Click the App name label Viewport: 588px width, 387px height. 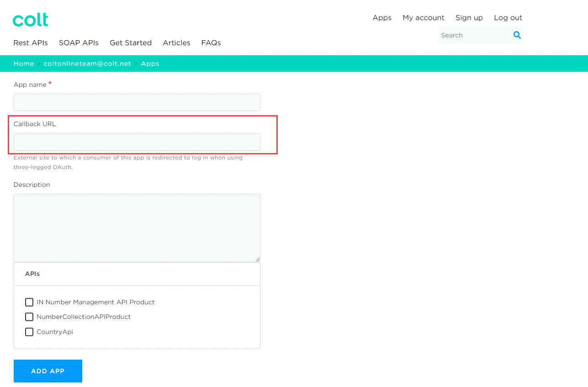pos(30,85)
